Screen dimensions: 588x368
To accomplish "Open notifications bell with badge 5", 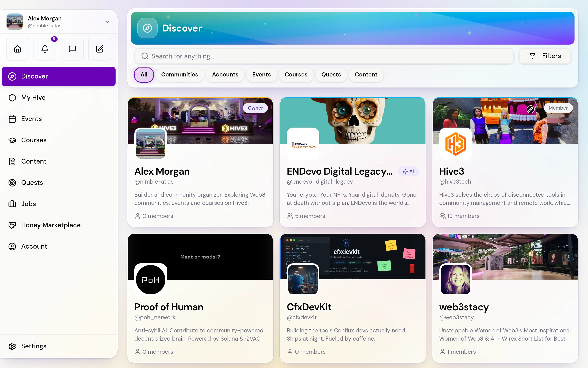I will (x=45, y=49).
